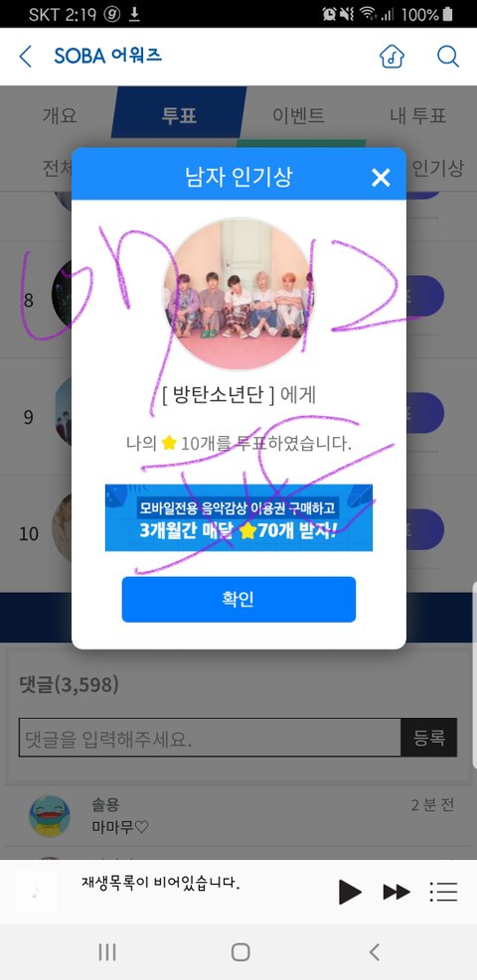The width and height of the screenshot is (477, 980).
Task: Open the playlist list icon
Action: [x=443, y=892]
